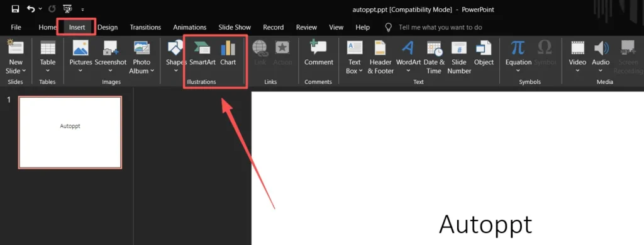Open Header & Footer settings
Image resolution: width=644 pixels, height=245 pixels.
380,57
